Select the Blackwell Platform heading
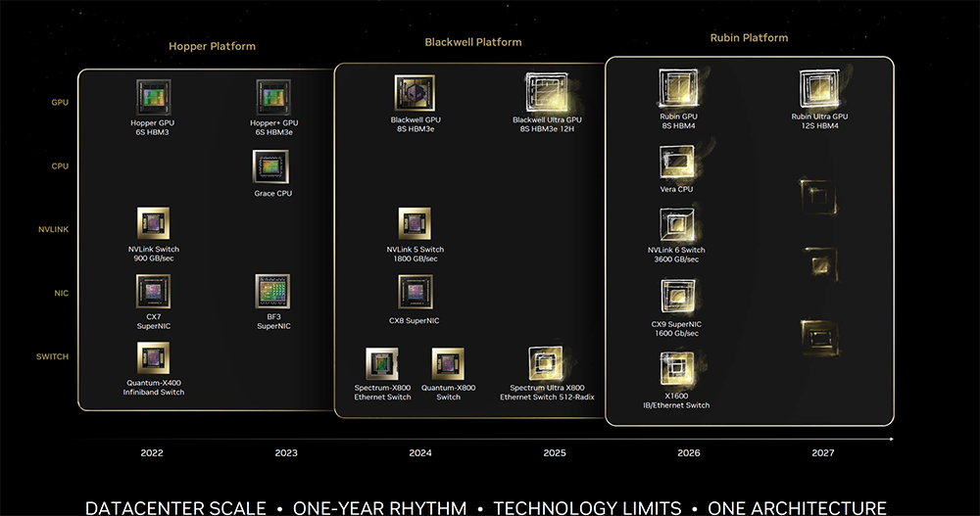The width and height of the screenshot is (980, 516). [x=473, y=42]
